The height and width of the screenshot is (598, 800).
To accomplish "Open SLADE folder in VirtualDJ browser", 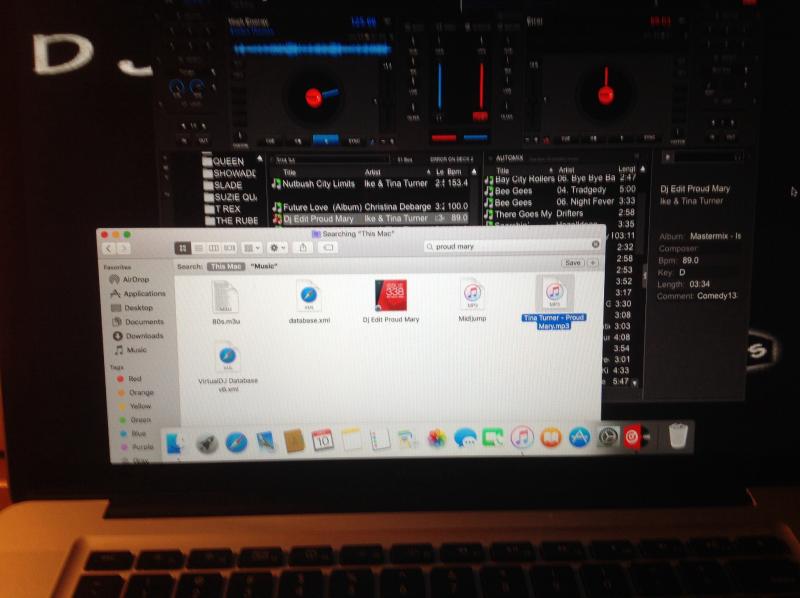I will (223, 185).
